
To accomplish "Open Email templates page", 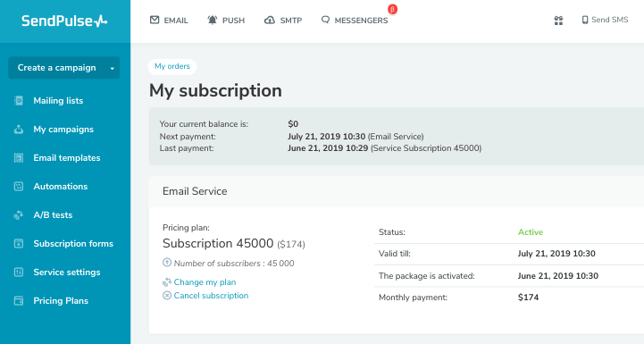I will [x=67, y=158].
